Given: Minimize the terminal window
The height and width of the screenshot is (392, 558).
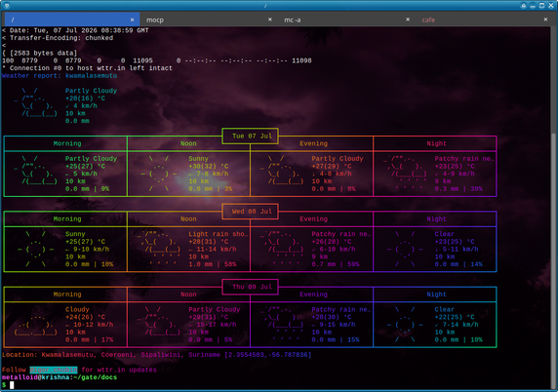Looking at the screenshot, I should 533,5.
